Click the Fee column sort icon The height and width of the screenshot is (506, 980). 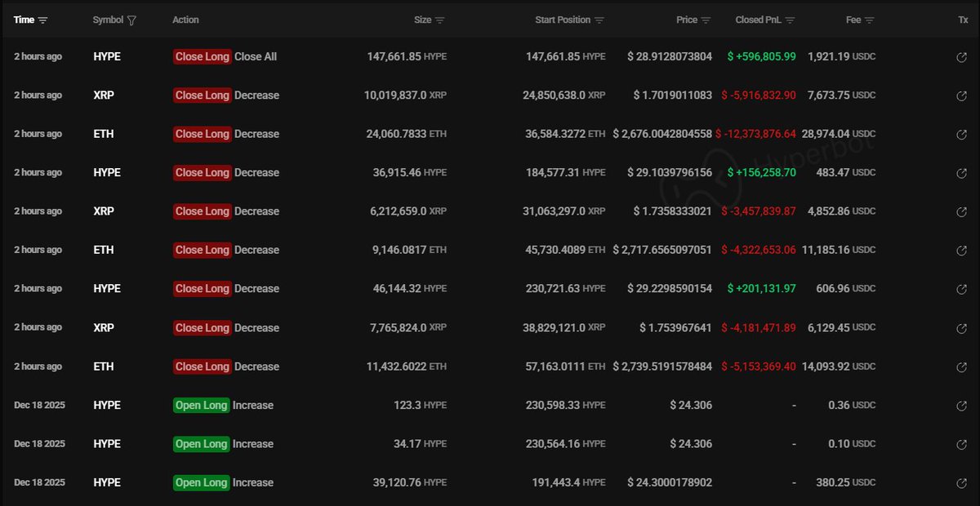click(870, 20)
